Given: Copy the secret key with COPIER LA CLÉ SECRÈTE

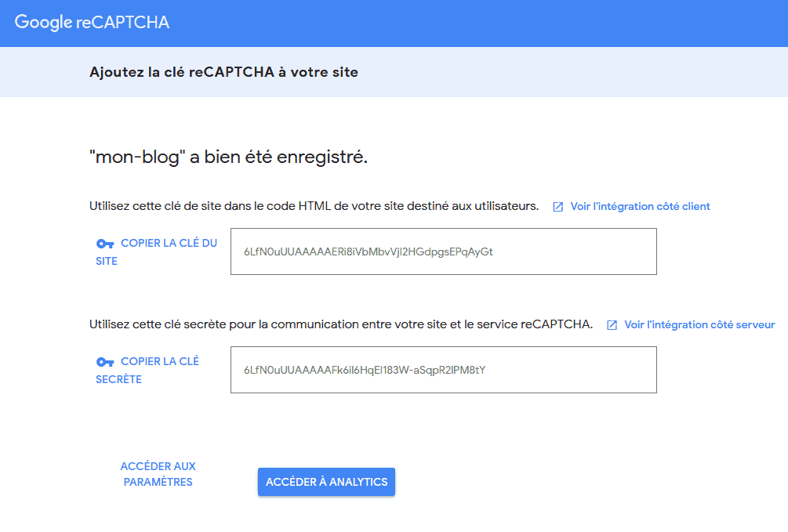Looking at the screenshot, I should tap(147, 371).
